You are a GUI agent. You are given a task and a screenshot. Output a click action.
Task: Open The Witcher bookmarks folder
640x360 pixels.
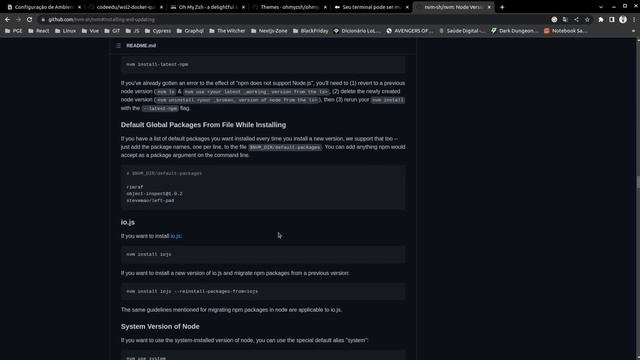click(x=227, y=31)
